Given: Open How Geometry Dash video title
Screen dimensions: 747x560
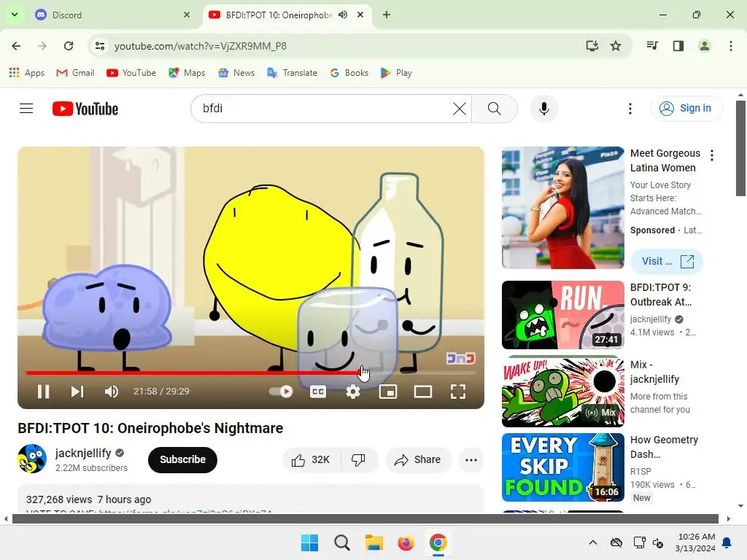Looking at the screenshot, I should point(664,447).
